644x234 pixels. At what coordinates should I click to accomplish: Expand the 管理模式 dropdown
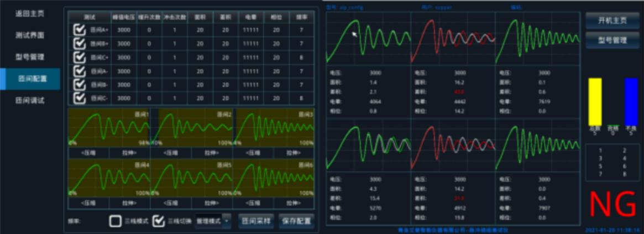[227, 221]
